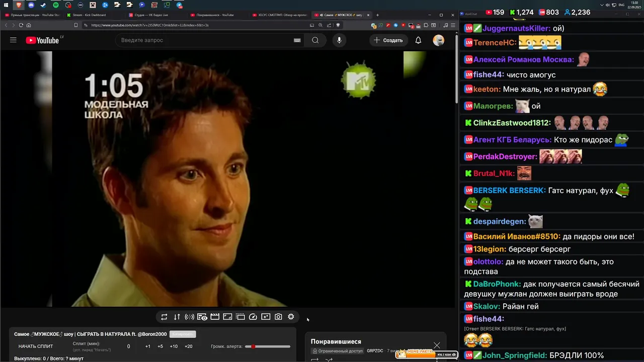Close the Понравившиеся playlist panel
The image size is (644, 362).
coord(437,345)
